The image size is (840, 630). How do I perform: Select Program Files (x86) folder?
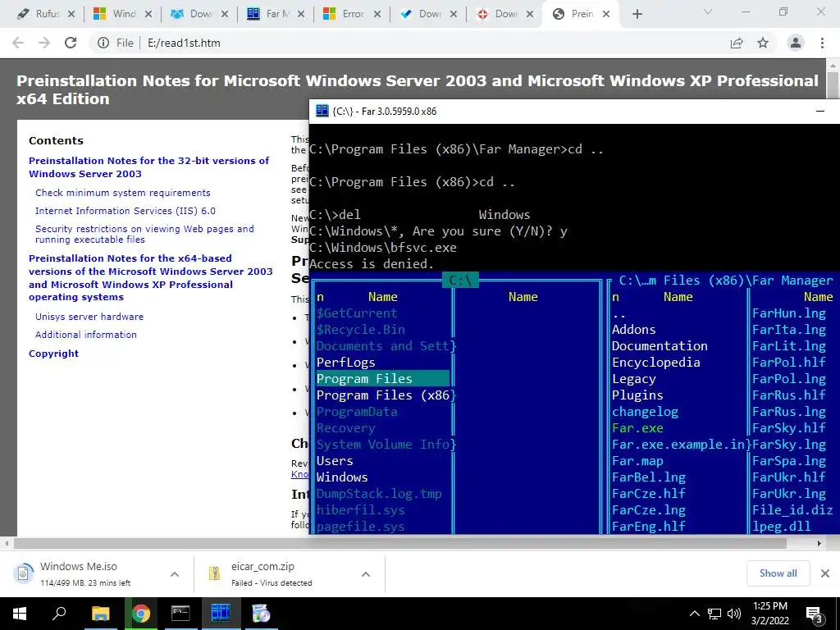pyautogui.click(x=383, y=395)
